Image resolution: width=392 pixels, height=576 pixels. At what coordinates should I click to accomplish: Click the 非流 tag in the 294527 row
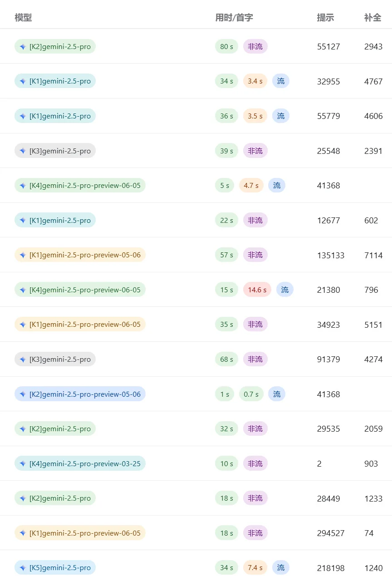255,533
